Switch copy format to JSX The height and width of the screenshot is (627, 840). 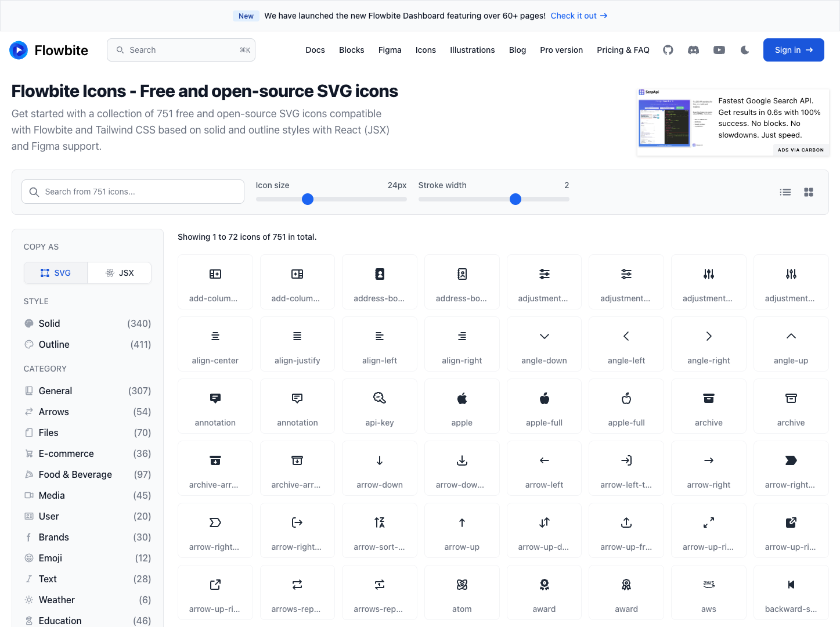point(119,272)
